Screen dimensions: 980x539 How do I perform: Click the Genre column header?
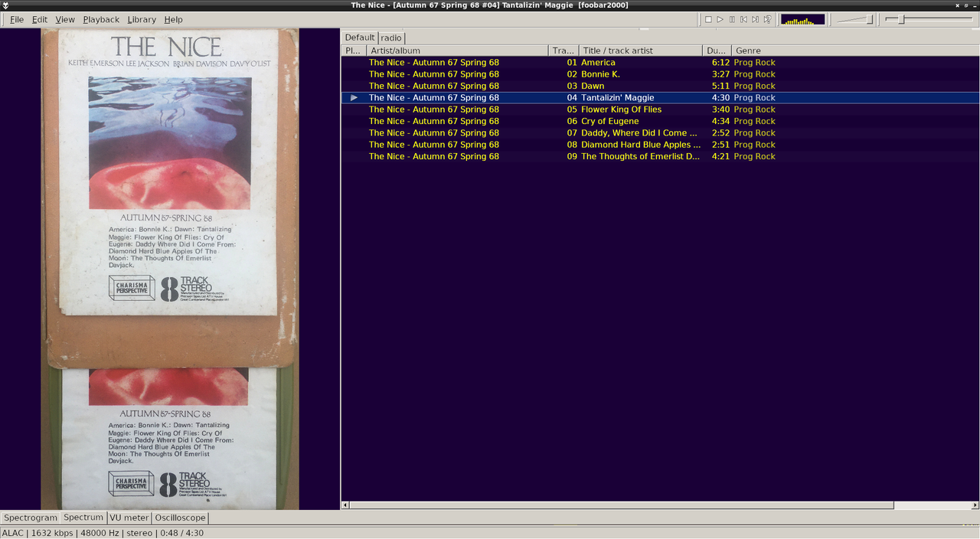point(855,51)
